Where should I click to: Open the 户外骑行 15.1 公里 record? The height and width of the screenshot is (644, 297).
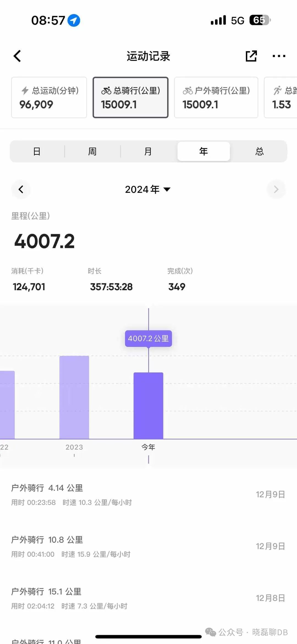coord(148,598)
